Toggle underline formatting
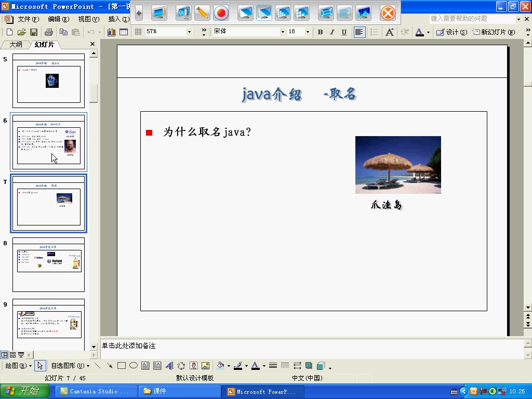 [x=344, y=32]
